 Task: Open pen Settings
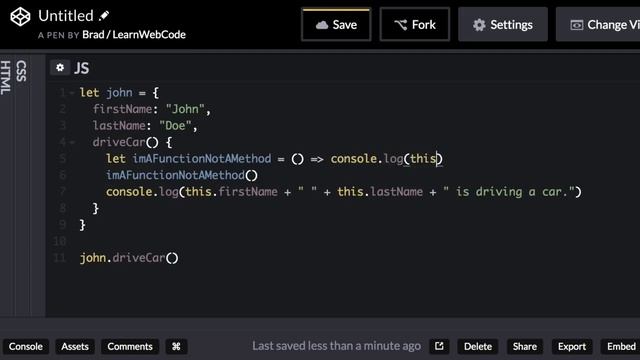[x=503, y=25]
